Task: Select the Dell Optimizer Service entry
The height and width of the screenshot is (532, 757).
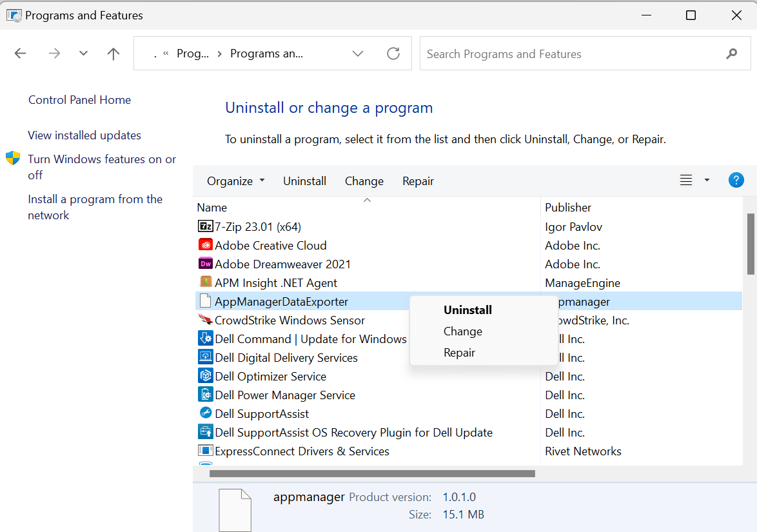Action: tap(270, 377)
